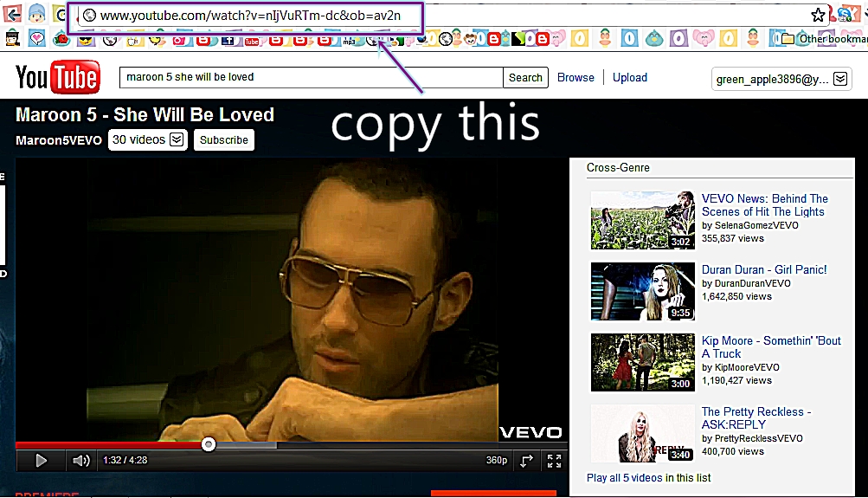Open the Kip Moore Somethin' 'Bout A Truck thumbnail
The height and width of the screenshot is (498, 868).
click(642, 362)
